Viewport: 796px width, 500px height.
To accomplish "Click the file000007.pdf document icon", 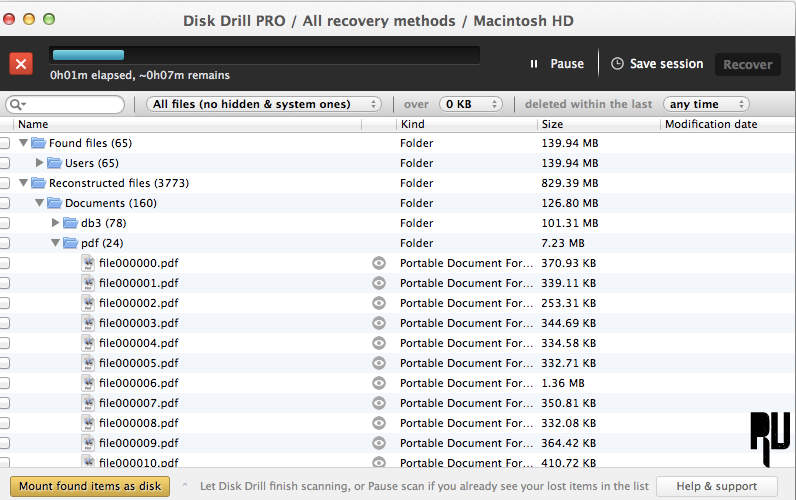I will tap(88, 403).
